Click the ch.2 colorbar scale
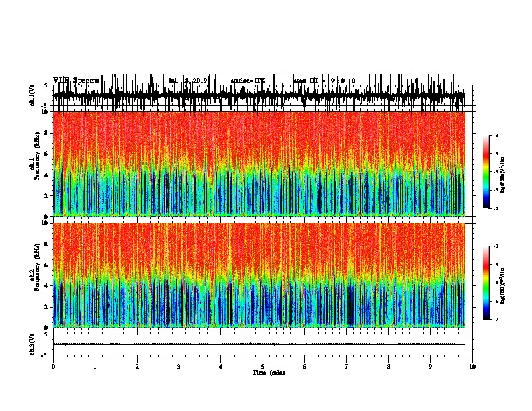 tap(486, 283)
